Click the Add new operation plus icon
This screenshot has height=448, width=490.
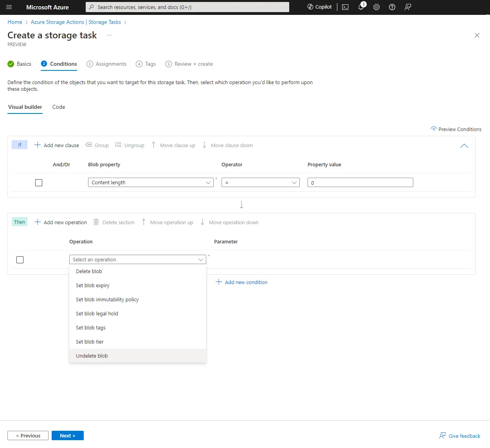pyautogui.click(x=38, y=222)
